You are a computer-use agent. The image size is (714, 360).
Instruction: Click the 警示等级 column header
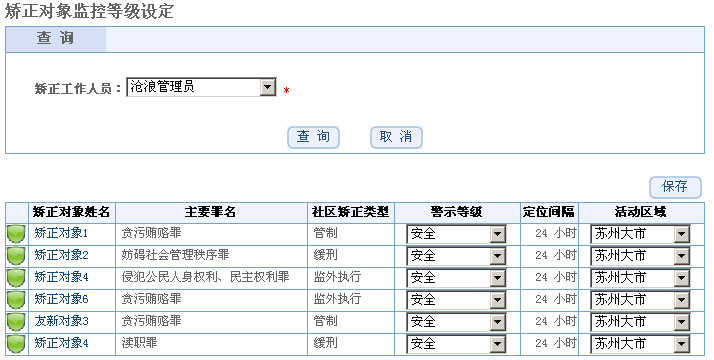(457, 212)
